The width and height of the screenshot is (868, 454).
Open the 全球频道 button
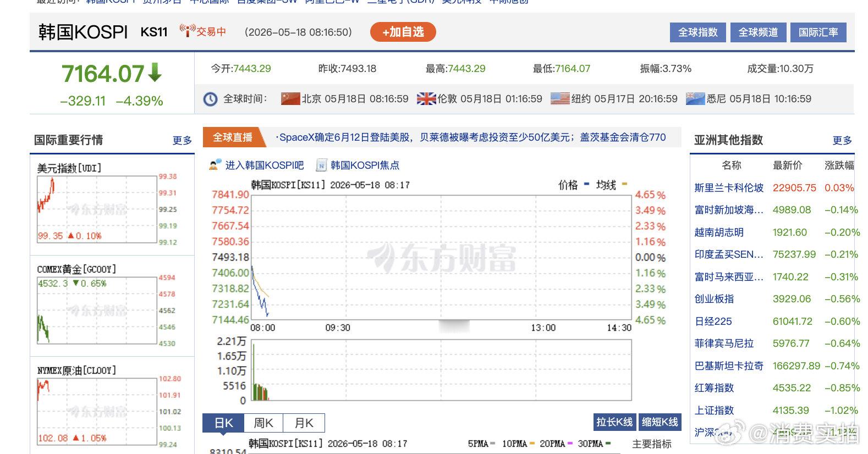[758, 32]
